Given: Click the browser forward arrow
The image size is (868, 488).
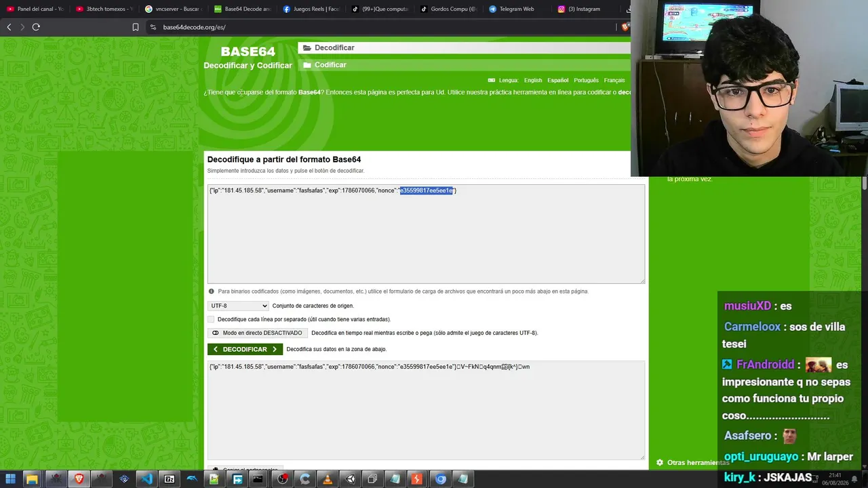Looking at the screenshot, I should (x=22, y=27).
